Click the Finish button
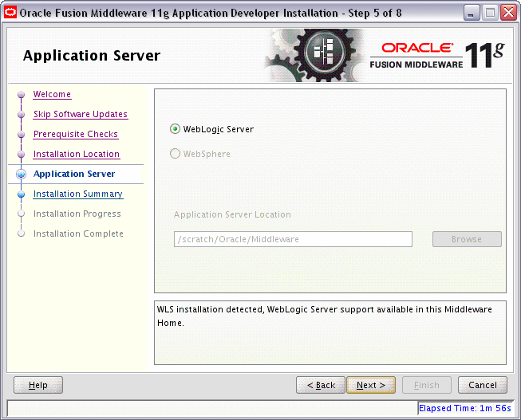The image size is (521, 420). [427, 385]
